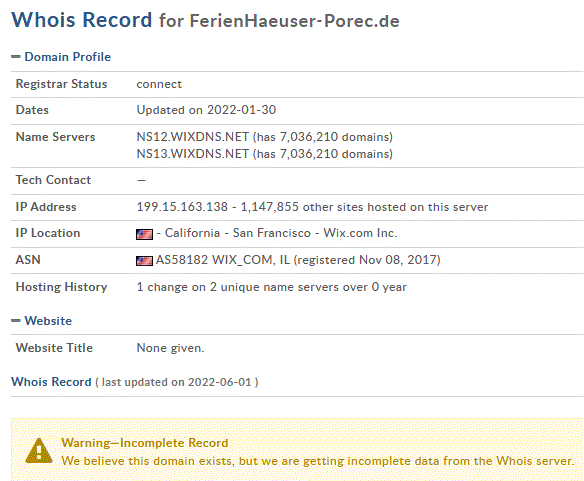The image size is (584, 481).
Task: Click the FerienHaeuser-Porec.de title text
Action: (x=295, y=21)
